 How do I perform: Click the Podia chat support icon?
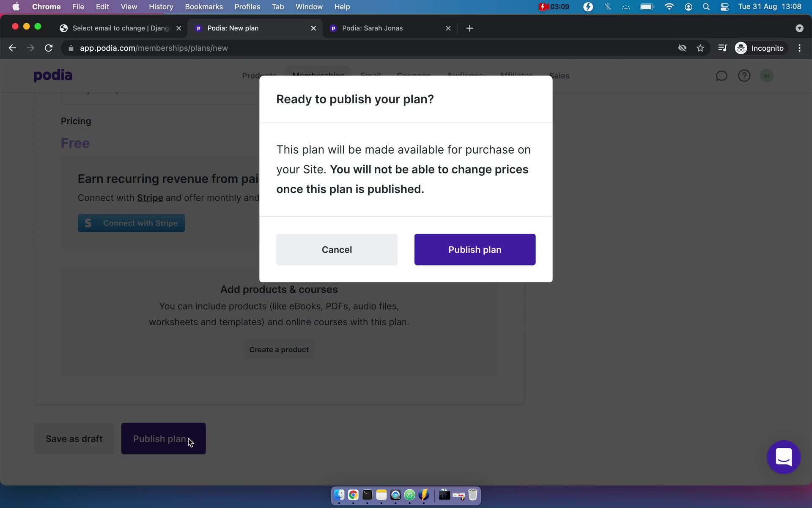point(783,456)
